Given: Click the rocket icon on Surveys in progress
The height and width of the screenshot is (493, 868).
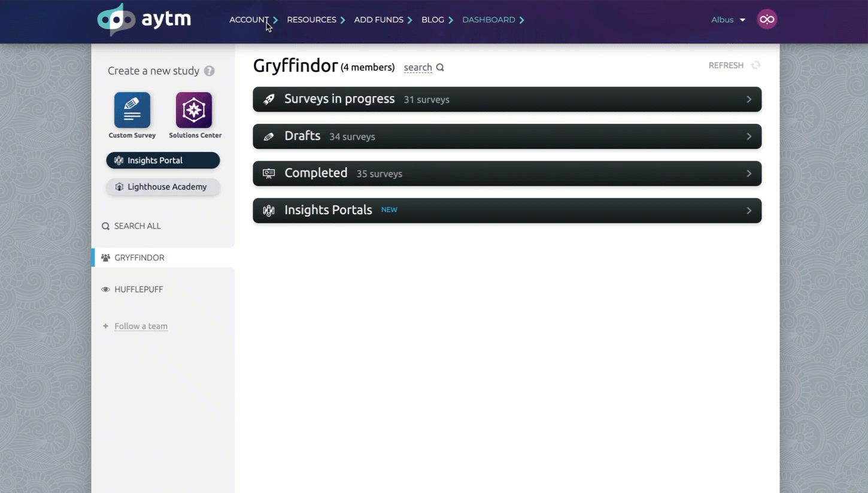Looking at the screenshot, I should click(269, 99).
